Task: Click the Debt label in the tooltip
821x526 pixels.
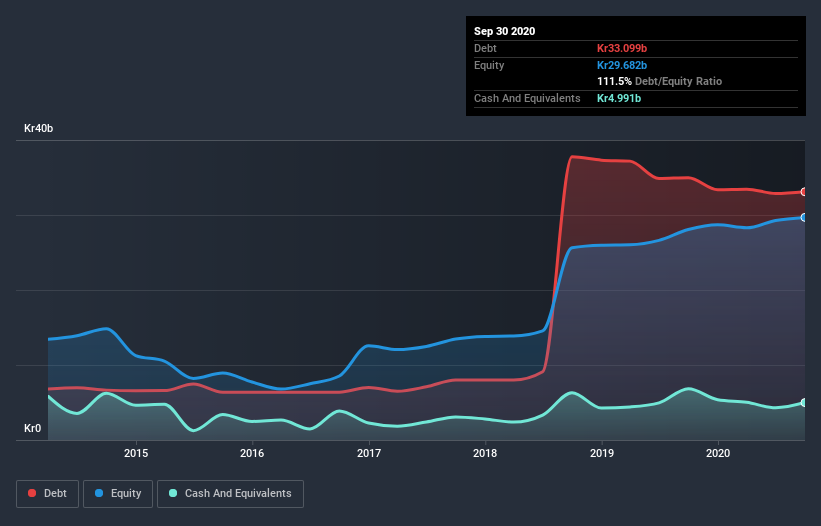Action: [485, 48]
